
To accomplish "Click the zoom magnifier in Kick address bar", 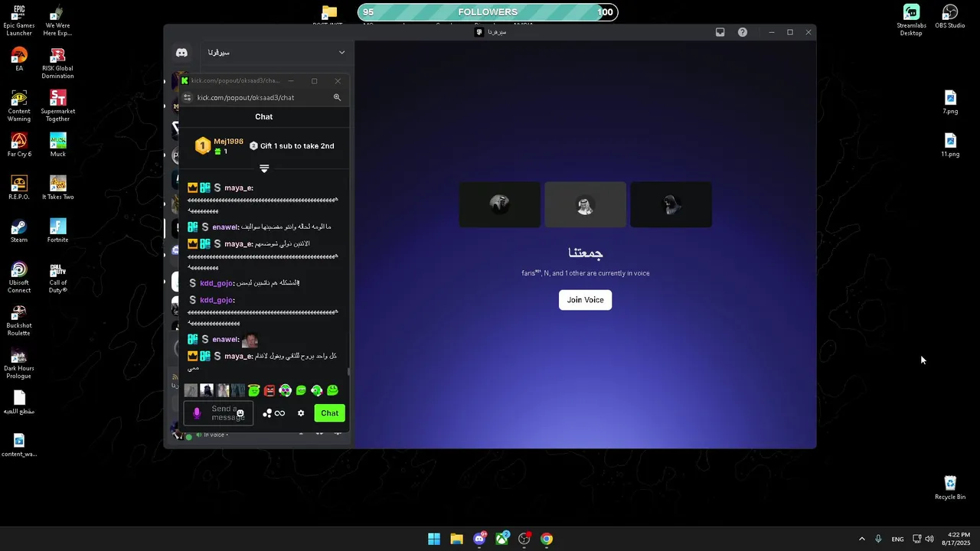I will 337,97.
